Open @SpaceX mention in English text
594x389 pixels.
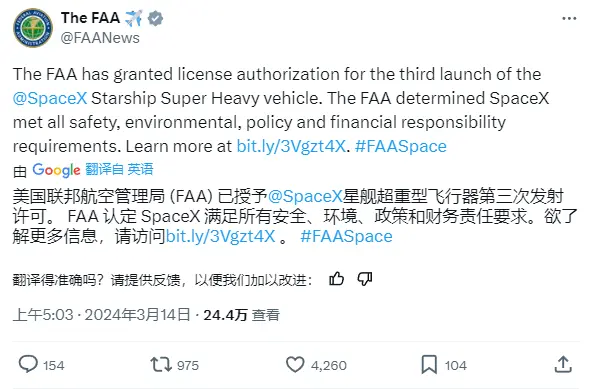tap(50, 98)
